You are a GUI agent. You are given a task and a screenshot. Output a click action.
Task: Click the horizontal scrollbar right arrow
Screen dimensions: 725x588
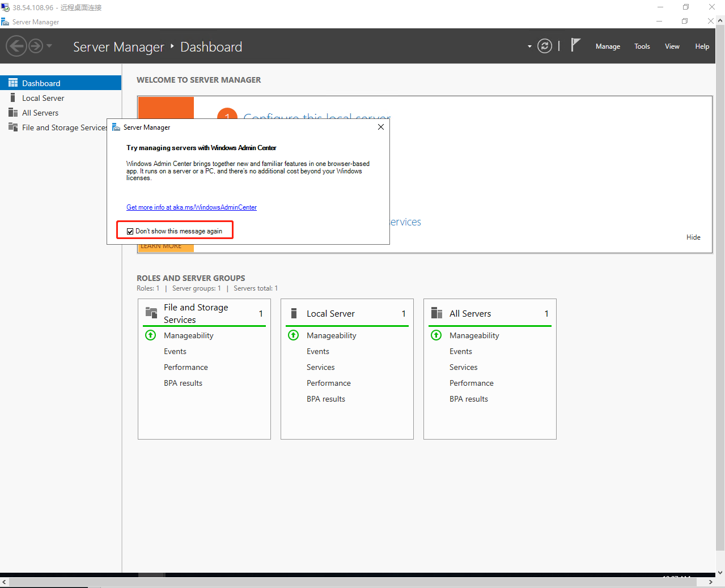click(711, 582)
